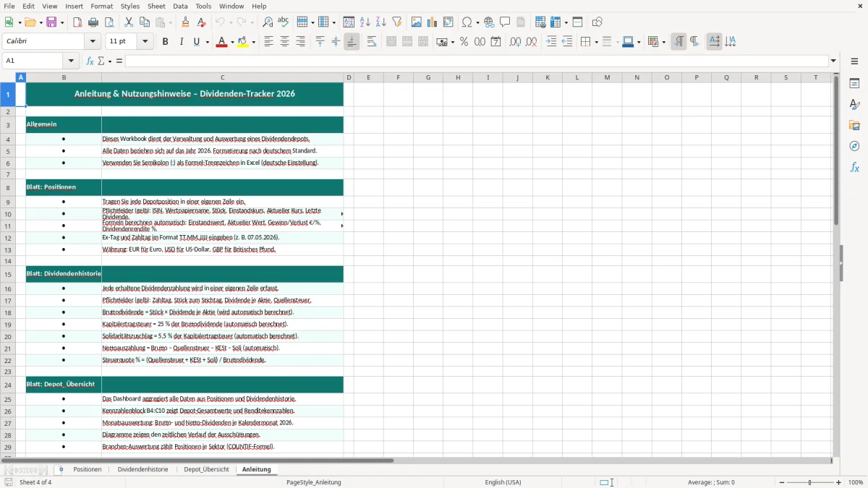Click the zoom in plus button

tap(839, 482)
